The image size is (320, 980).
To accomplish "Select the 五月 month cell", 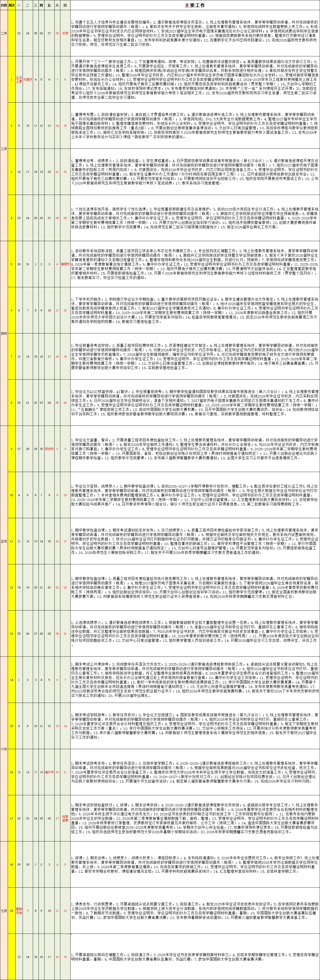I will pyautogui.click(x=4, y=541).
